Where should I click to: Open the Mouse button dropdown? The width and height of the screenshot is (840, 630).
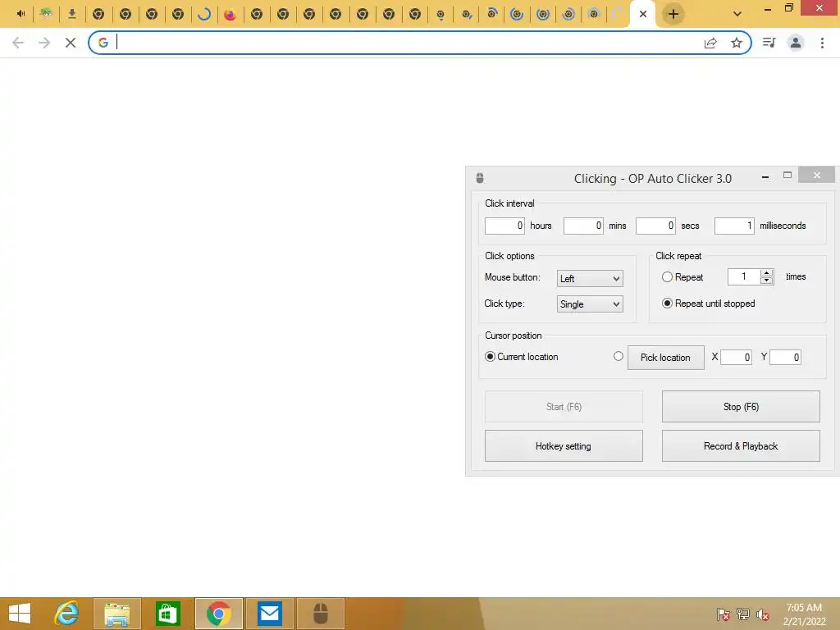[x=590, y=279]
